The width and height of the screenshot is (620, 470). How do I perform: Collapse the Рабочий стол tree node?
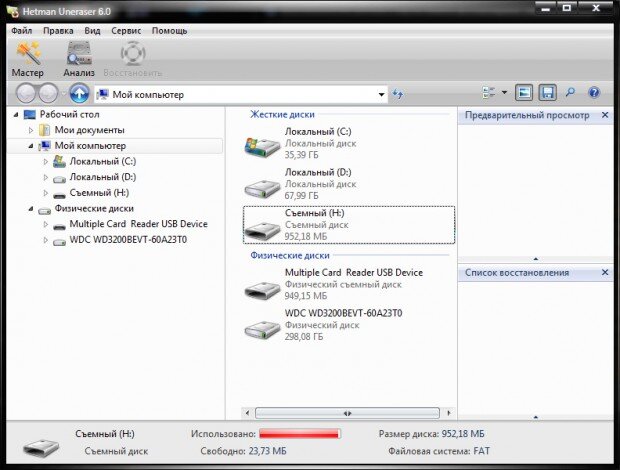[16, 115]
